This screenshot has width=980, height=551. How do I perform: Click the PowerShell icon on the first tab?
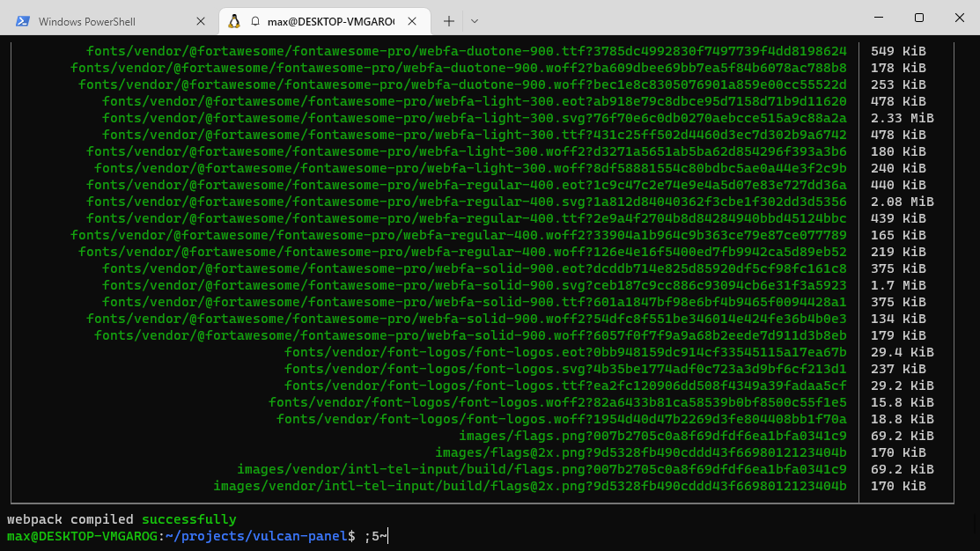pos(23,21)
